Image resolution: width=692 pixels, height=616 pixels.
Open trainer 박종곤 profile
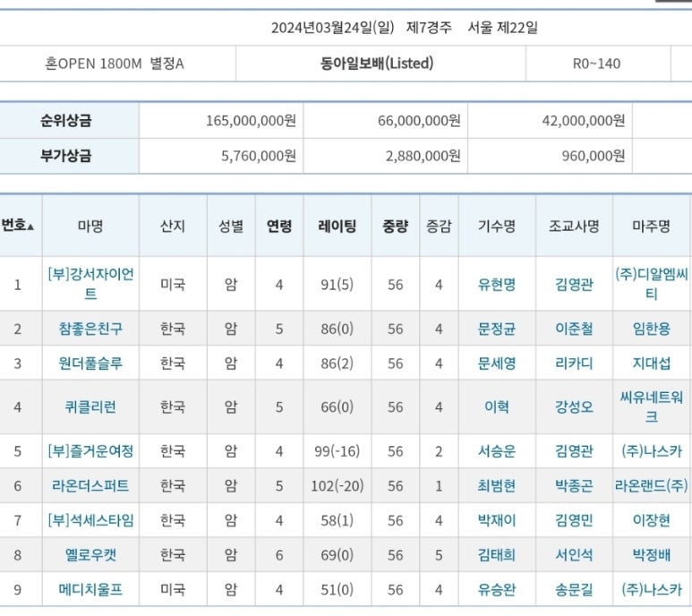point(574,485)
